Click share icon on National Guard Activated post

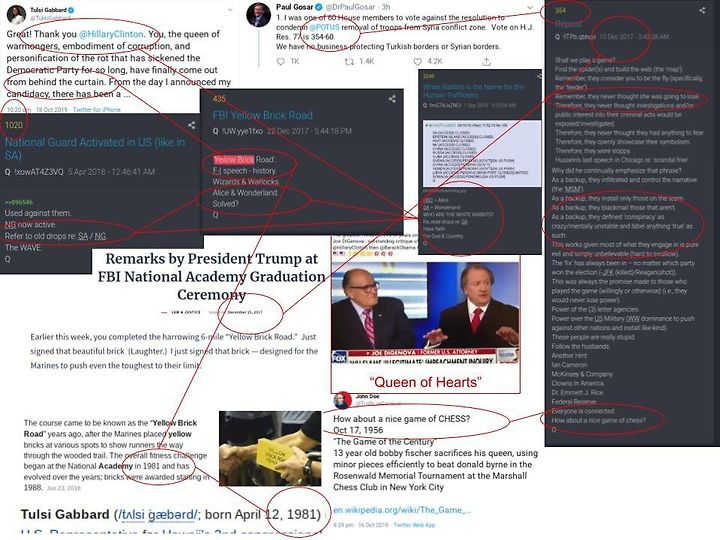(x=191, y=125)
